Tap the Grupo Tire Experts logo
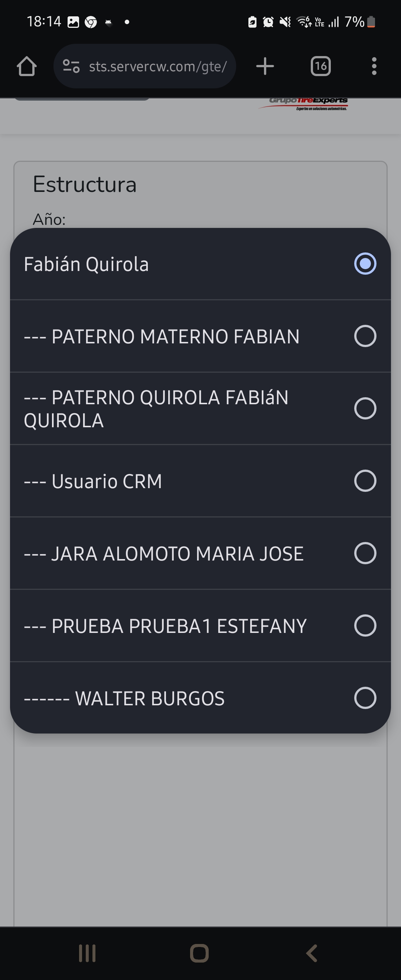Screen dimensions: 401x980 click(308, 104)
